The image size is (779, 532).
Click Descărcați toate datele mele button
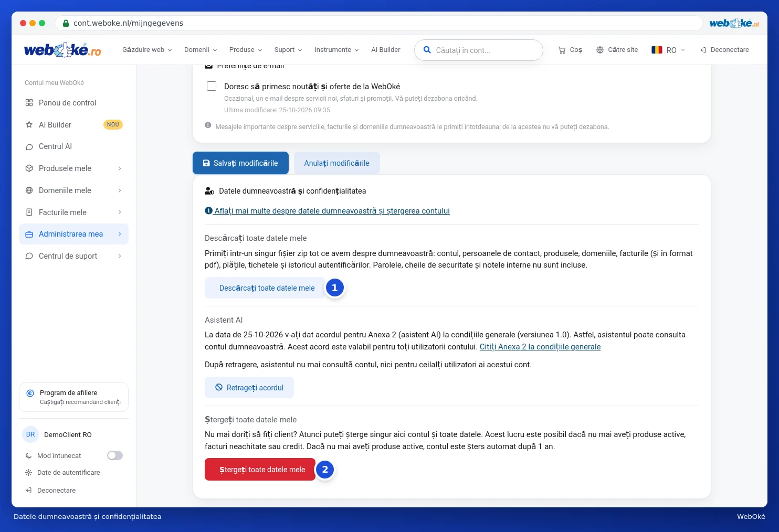(x=265, y=288)
